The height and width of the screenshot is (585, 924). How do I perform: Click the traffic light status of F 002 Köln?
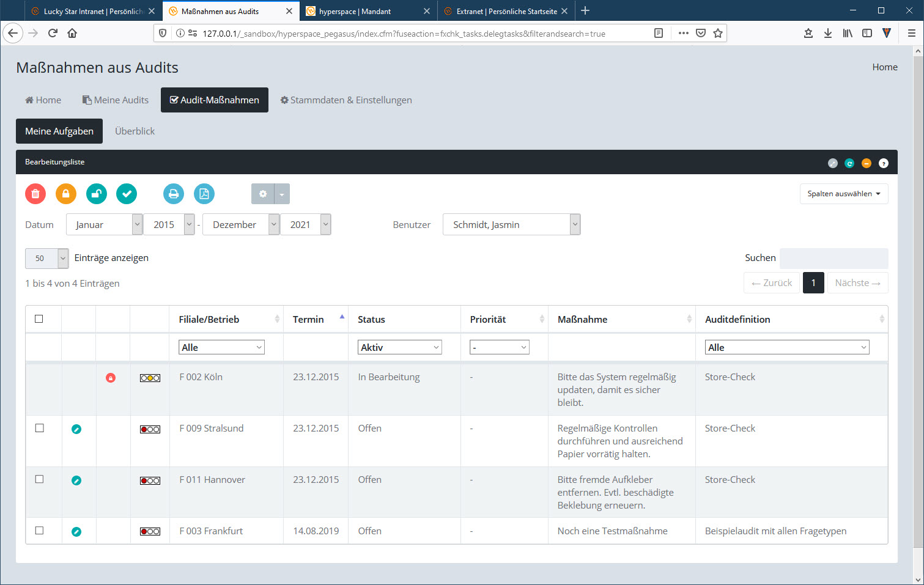[150, 378]
